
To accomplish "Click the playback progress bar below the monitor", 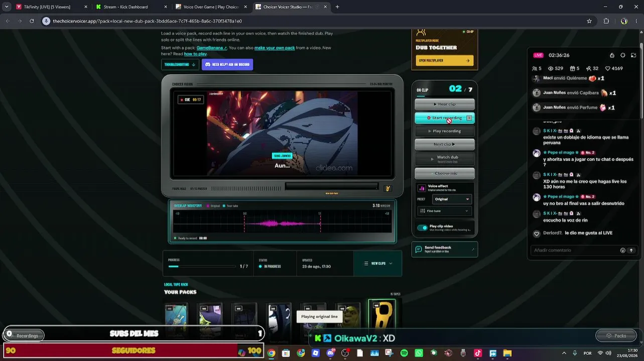I will point(331,186).
